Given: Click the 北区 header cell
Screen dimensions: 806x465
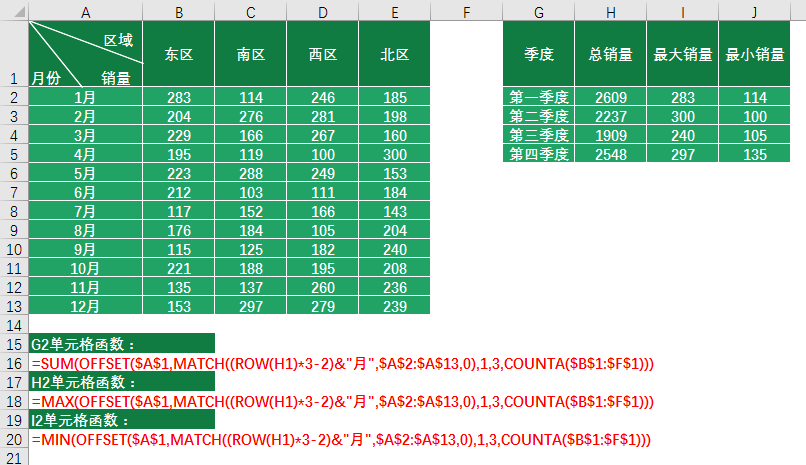Looking at the screenshot, I should click(394, 53).
